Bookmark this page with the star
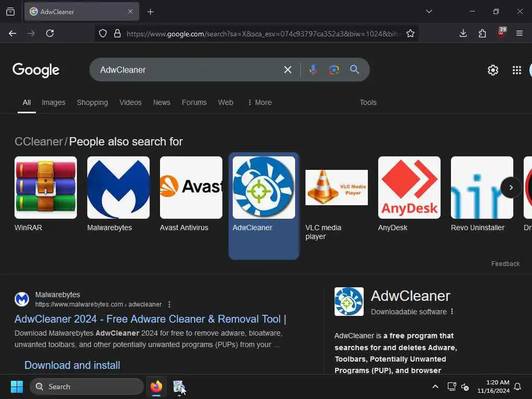The image size is (532, 399). (410, 33)
